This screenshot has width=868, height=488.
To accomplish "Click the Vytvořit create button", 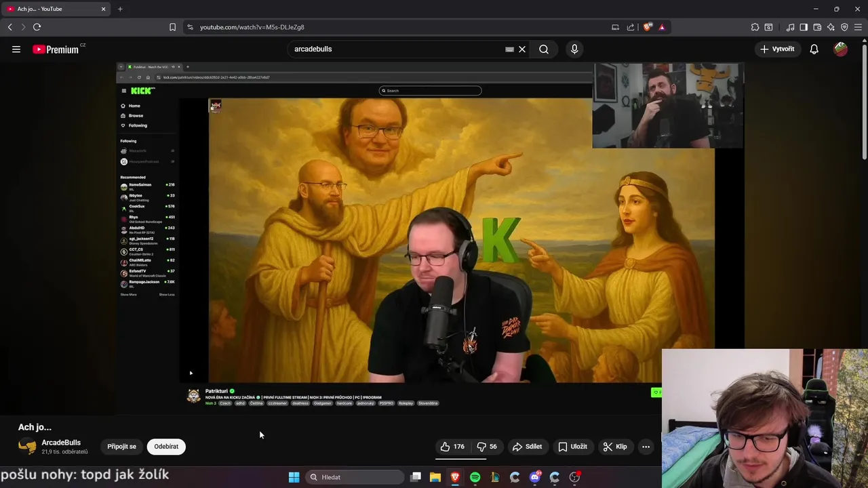I will pyautogui.click(x=777, y=49).
